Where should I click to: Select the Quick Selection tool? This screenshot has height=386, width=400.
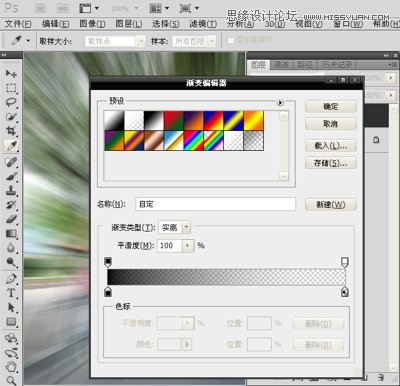click(x=11, y=117)
